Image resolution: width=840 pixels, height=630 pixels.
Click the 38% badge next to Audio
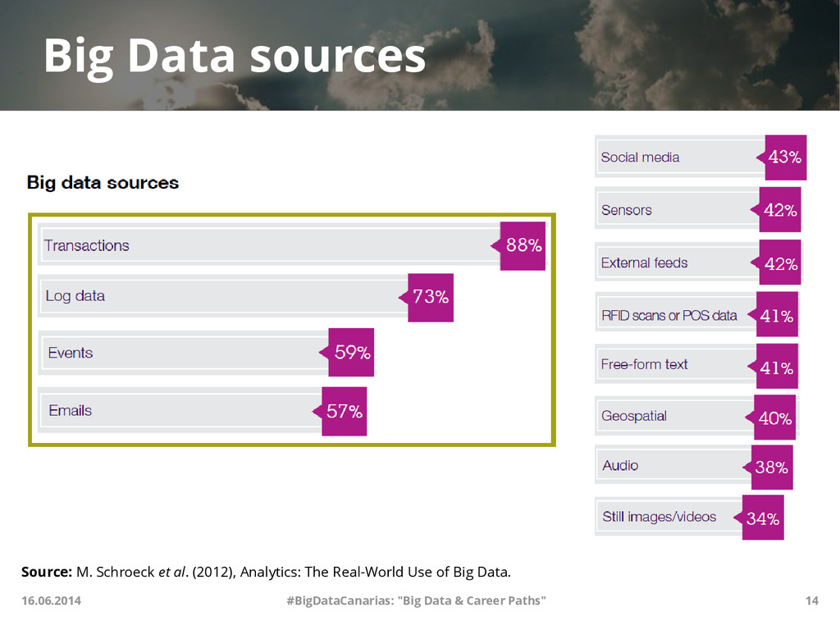(771, 468)
